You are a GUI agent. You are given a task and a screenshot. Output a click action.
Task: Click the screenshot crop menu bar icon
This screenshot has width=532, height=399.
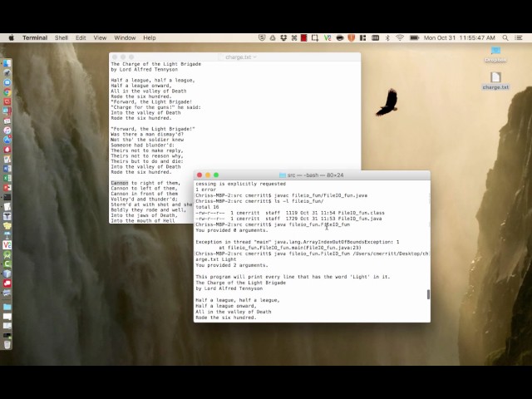[x=315, y=38]
